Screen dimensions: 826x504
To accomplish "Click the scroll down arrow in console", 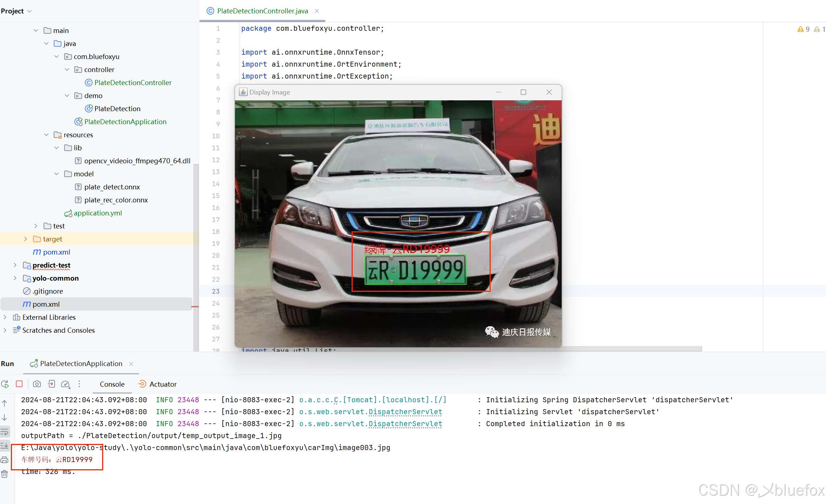I will point(5,417).
